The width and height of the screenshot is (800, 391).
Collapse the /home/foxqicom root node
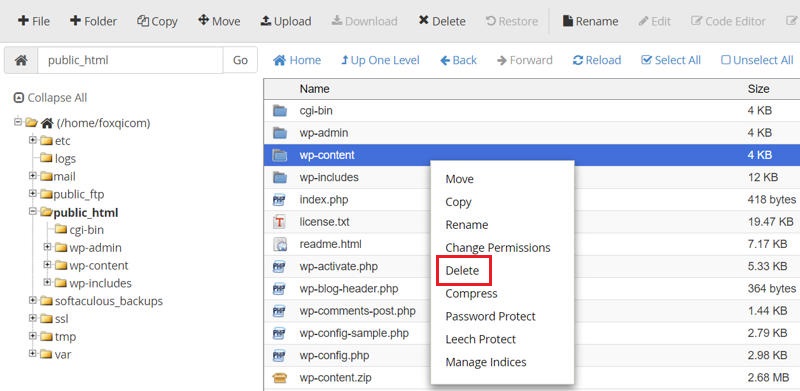[x=18, y=123]
